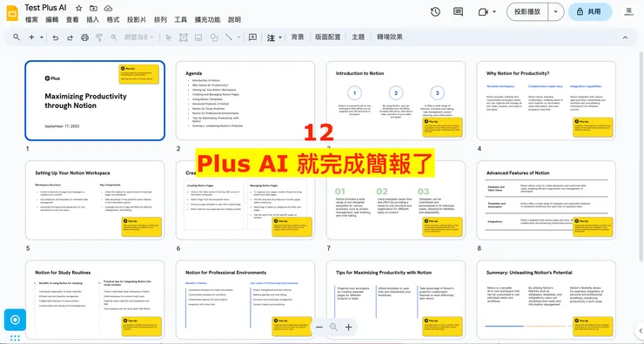Viewport: 644px width, 344px height.
Task: Start a video call with camera icon
Action: click(x=483, y=12)
